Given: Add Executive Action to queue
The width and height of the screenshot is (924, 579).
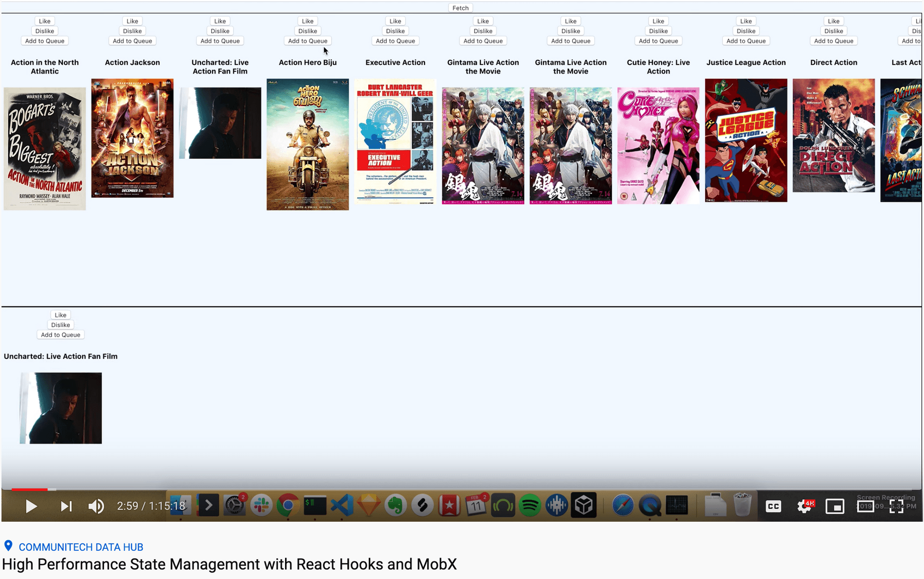Looking at the screenshot, I should pos(395,41).
